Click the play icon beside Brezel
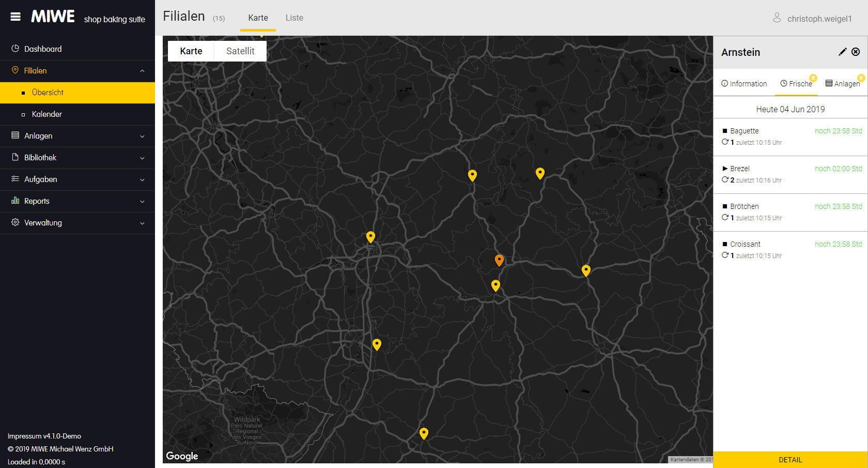The image size is (868, 468). click(725, 169)
